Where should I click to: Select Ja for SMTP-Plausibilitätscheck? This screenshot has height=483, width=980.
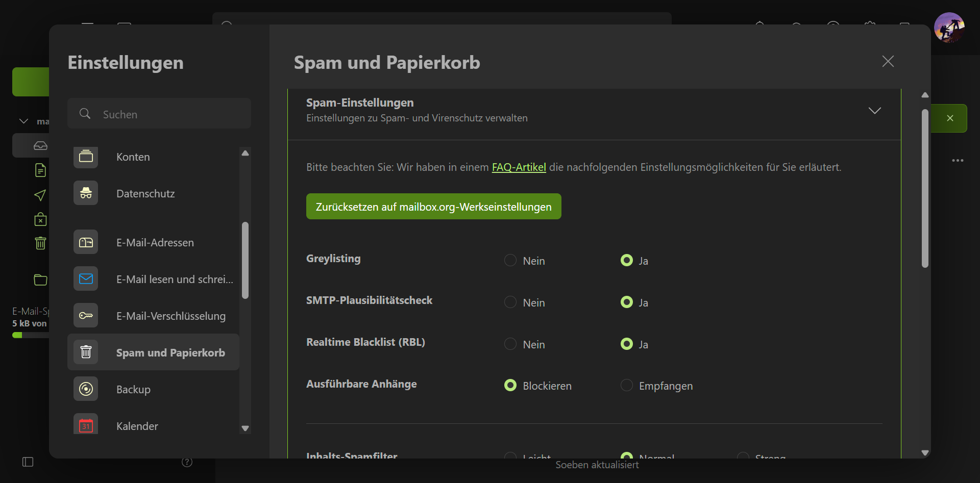[x=626, y=302]
